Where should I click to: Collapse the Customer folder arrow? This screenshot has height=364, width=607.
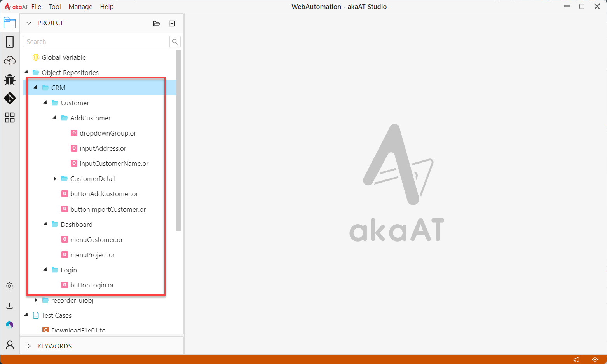(x=45, y=102)
